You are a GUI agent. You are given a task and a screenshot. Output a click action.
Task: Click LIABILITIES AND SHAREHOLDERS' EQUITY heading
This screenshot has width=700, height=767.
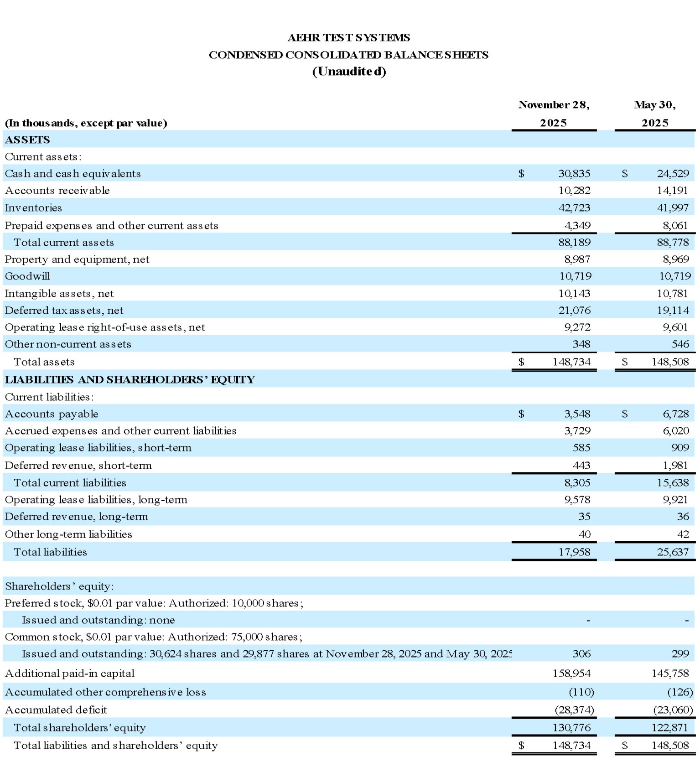click(130, 379)
